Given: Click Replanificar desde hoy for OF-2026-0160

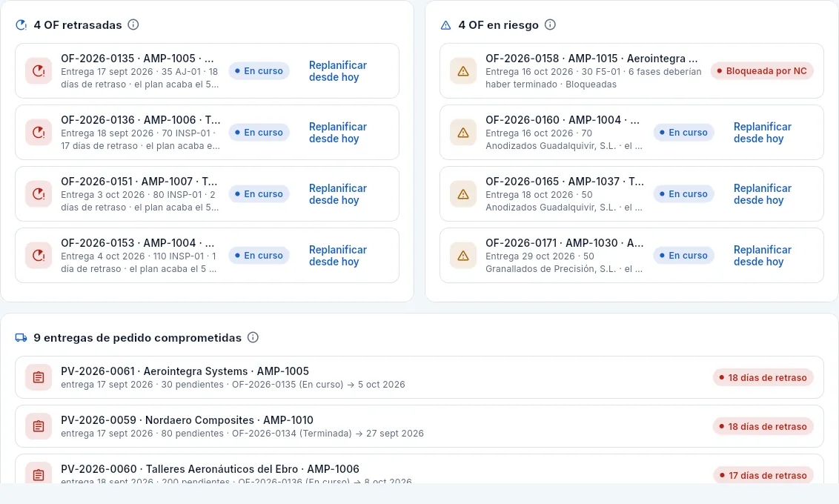Looking at the screenshot, I should [762, 132].
